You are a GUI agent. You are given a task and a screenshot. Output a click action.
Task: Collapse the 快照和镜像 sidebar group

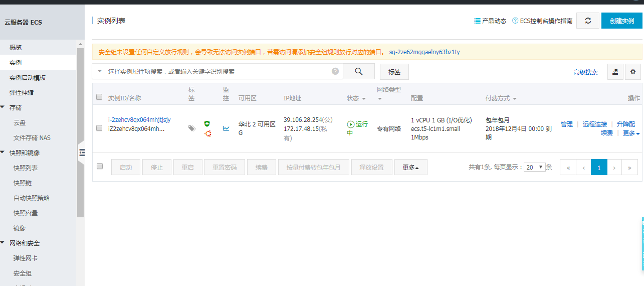pyautogui.click(x=3, y=153)
